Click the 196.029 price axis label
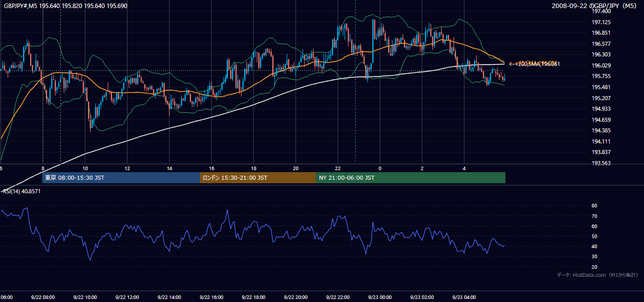The image size is (644, 302). coord(602,65)
